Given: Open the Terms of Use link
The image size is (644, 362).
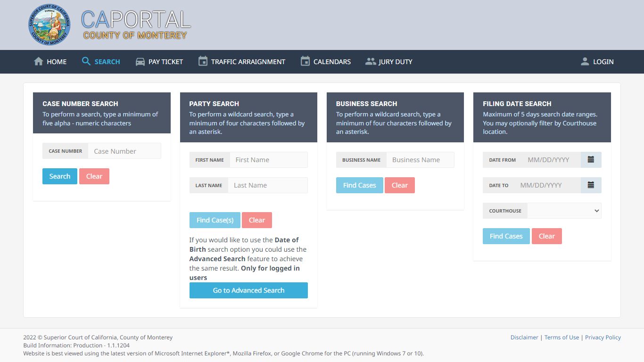Looking at the screenshot, I should coord(561,337).
